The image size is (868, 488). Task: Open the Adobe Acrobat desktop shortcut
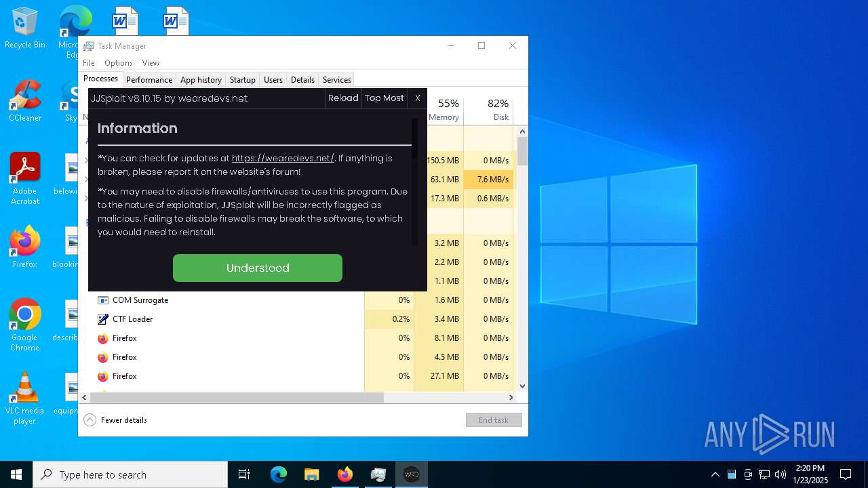tap(25, 179)
